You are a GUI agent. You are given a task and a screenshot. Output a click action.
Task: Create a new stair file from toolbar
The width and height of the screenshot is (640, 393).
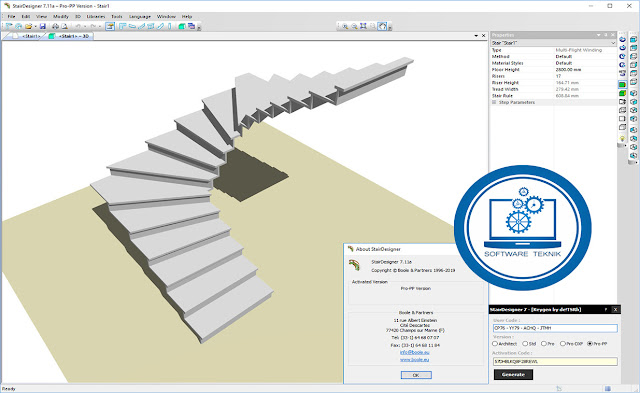coord(9,26)
